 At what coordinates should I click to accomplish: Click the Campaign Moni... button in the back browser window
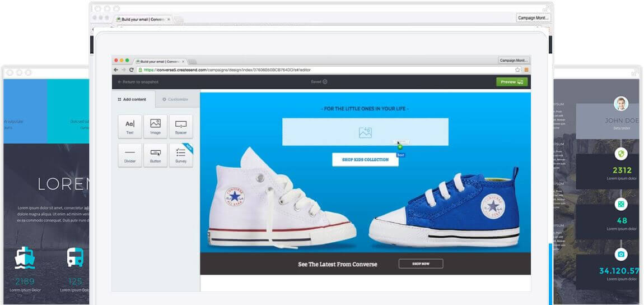point(533,18)
